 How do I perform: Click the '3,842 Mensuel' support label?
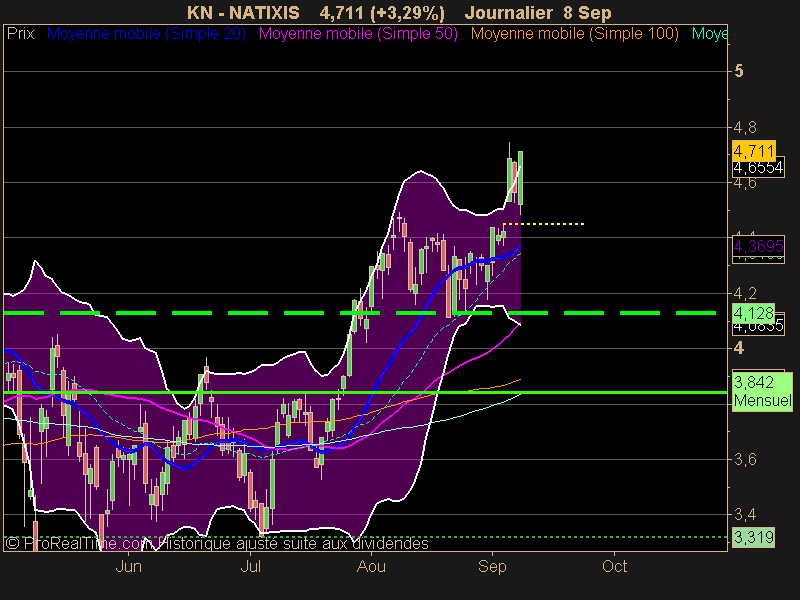coord(762,391)
